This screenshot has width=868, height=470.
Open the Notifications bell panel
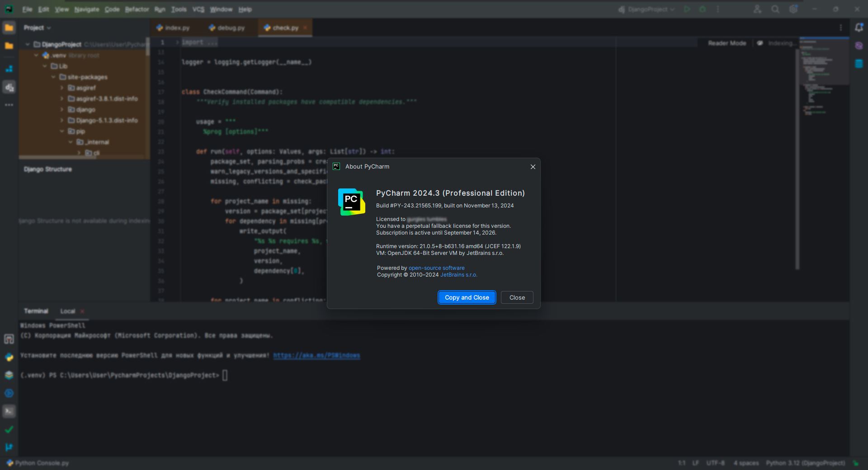[859, 28]
